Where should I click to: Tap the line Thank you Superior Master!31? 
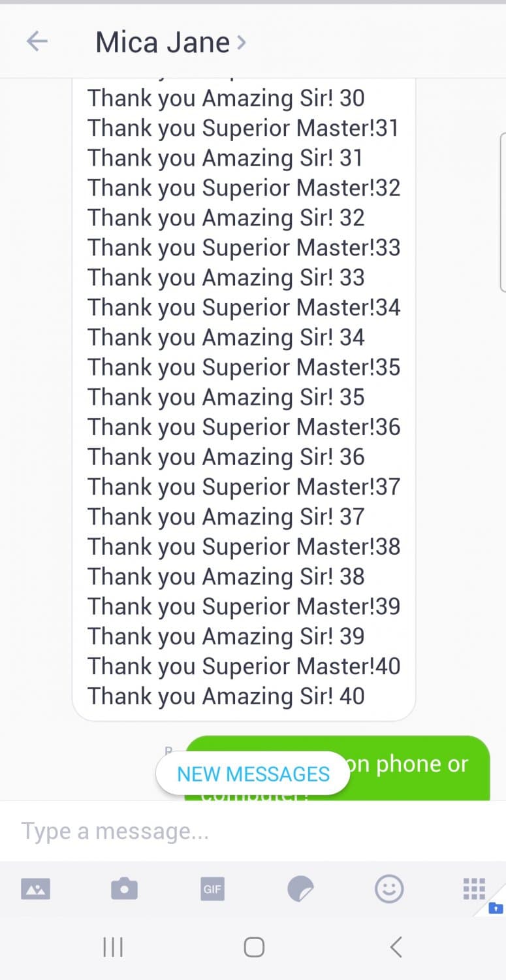coord(243,128)
